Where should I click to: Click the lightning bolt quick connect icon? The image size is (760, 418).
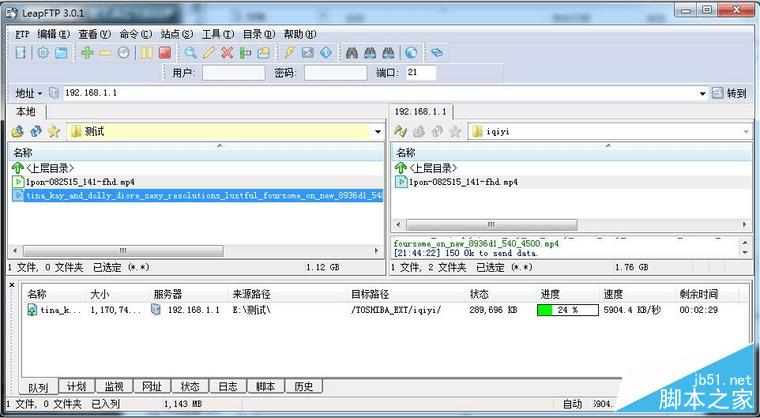[289, 53]
